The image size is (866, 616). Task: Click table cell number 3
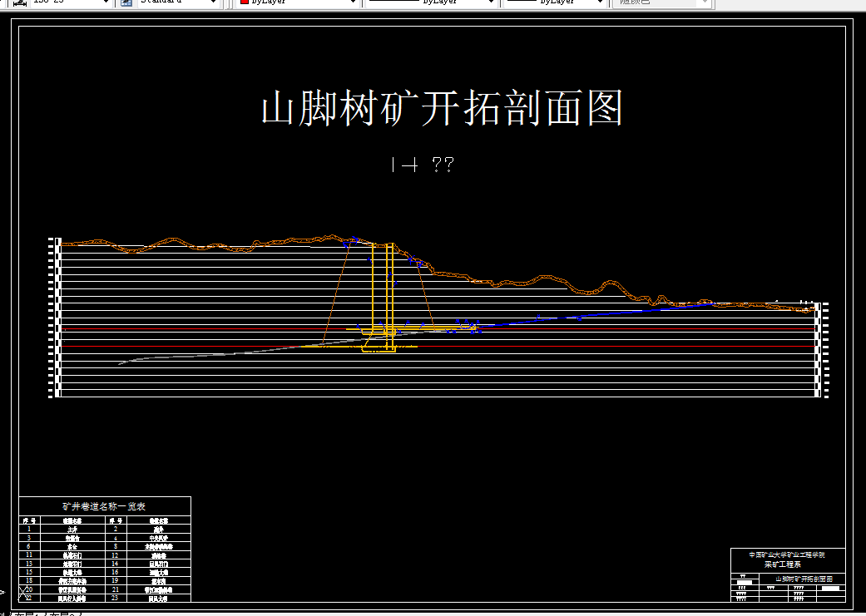[x=29, y=538]
